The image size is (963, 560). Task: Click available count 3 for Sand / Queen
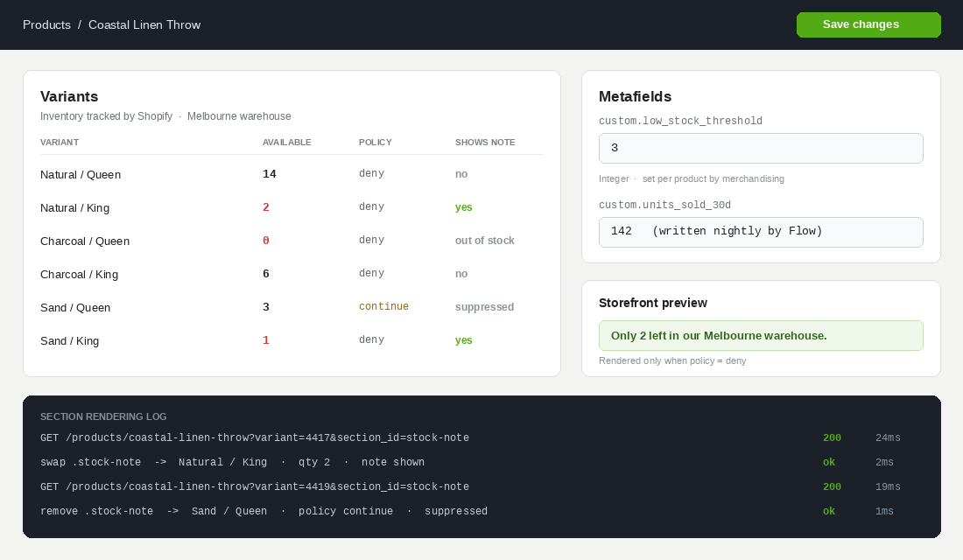click(x=266, y=306)
